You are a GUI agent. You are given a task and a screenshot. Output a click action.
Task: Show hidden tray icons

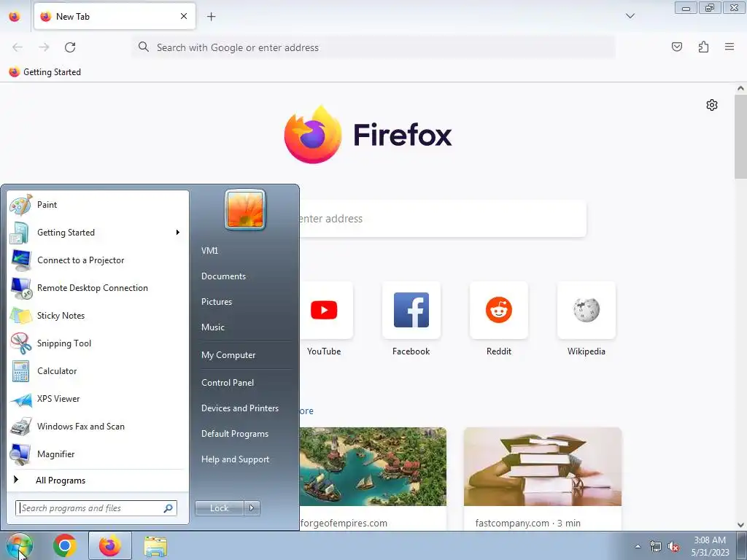click(638, 547)
